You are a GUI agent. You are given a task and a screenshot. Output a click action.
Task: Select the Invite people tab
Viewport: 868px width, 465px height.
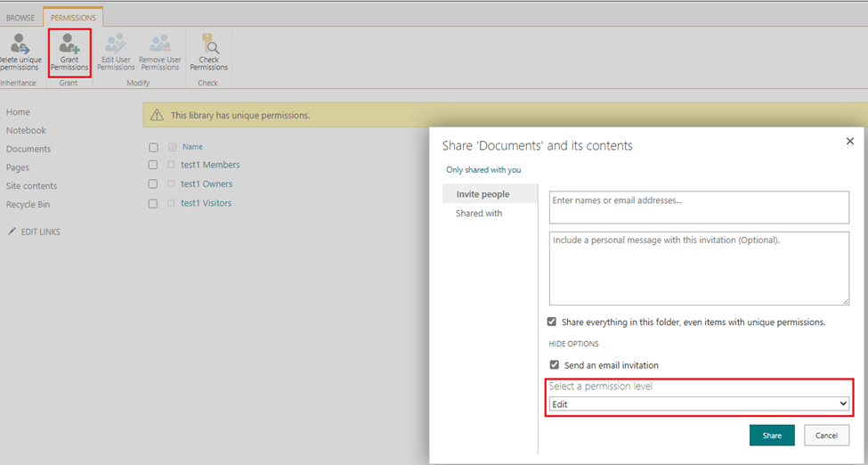(x=490, y=194)
